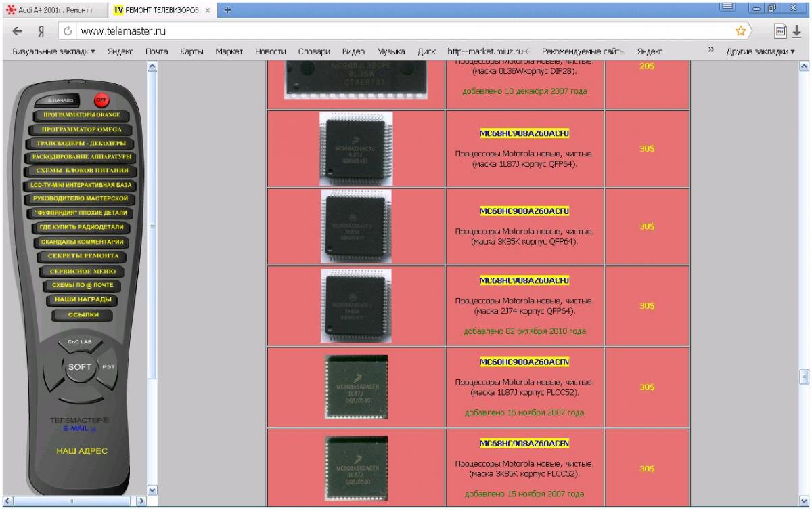Open the Видео bookmark
This screenshot has width=812, height=510.
tap(354, 51)
